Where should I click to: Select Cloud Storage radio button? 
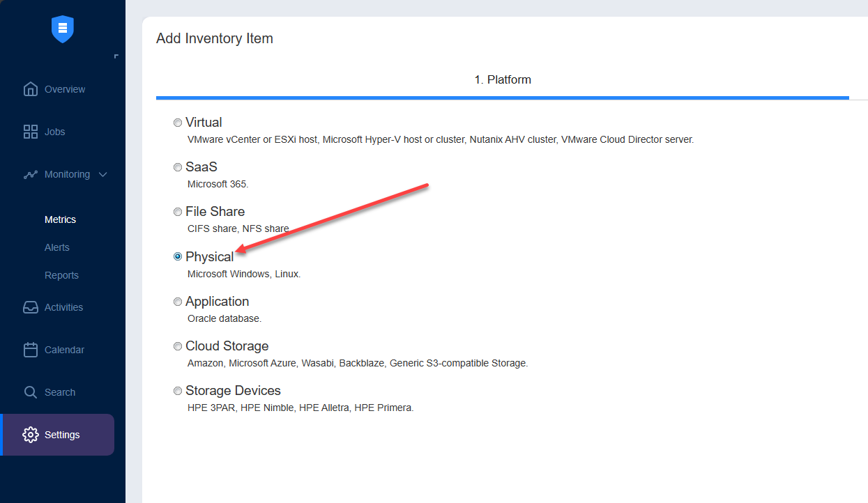178,346
